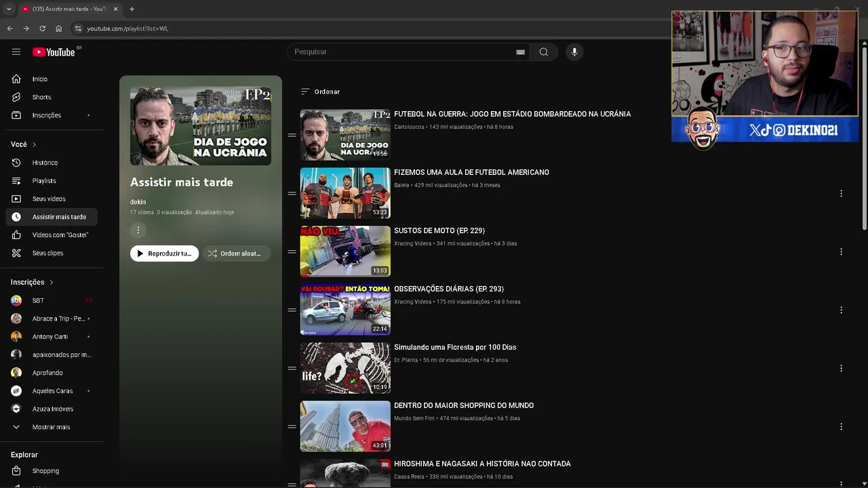Click browser forward arrow
Viewport: 868px width, 488px height.
pos(26,28)
